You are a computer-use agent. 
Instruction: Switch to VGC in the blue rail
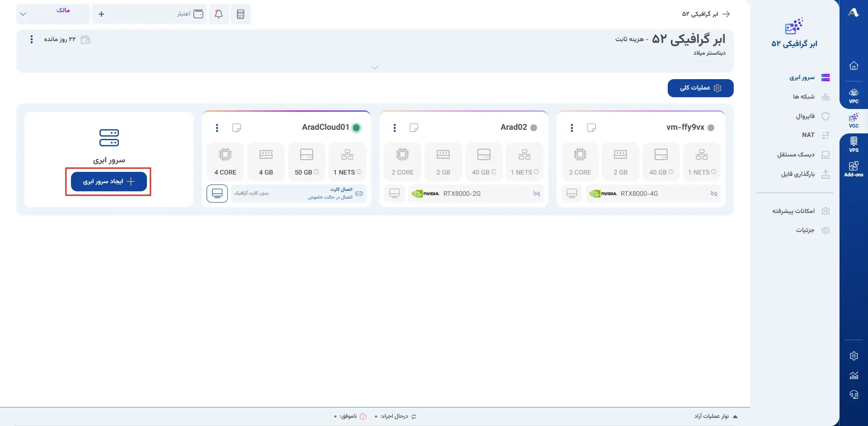(x=854, y=121)
